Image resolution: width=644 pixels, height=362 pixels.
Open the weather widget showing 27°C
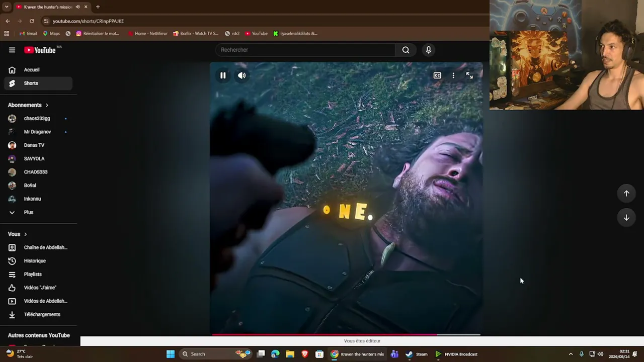click(x=19, y=354)
